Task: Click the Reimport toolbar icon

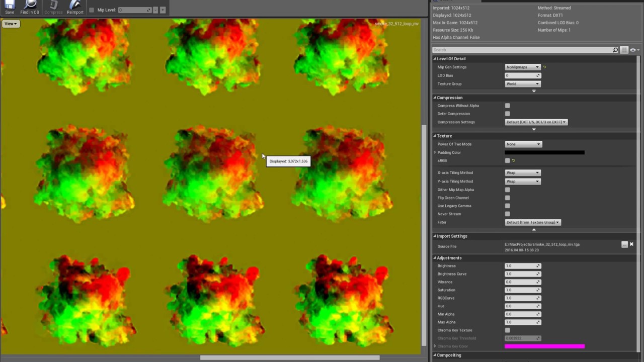Action: 74,7
